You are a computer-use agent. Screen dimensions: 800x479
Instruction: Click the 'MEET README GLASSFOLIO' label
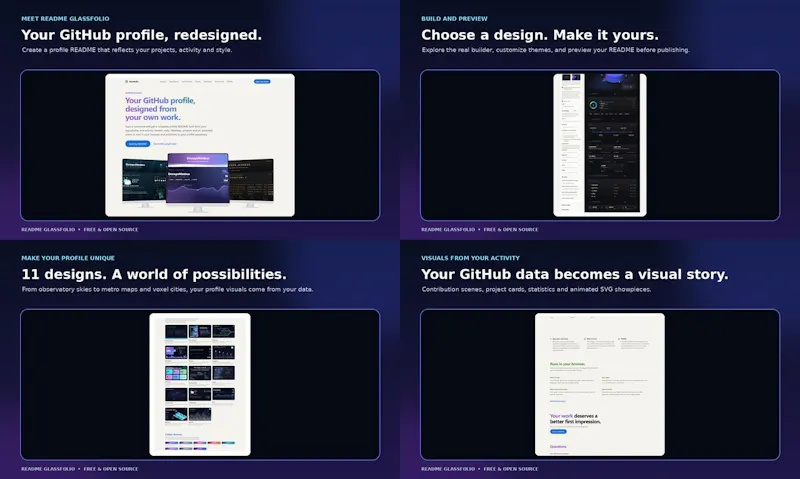pos(65,18)
